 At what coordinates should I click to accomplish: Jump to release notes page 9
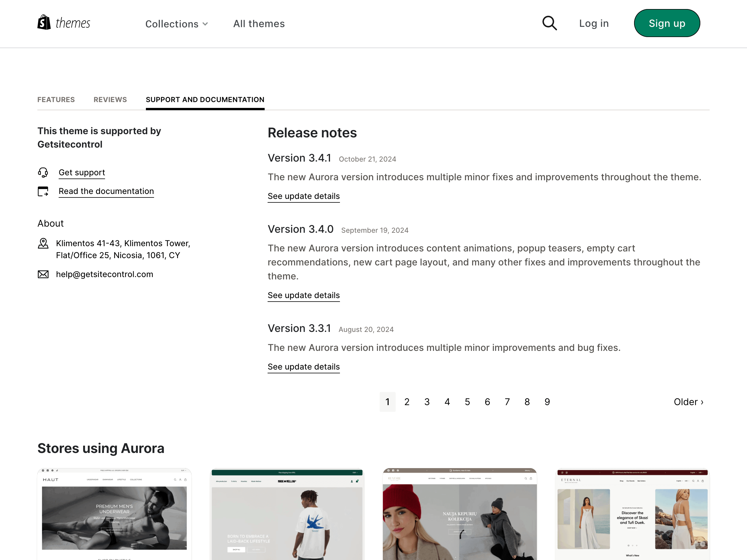pos(547,402)
